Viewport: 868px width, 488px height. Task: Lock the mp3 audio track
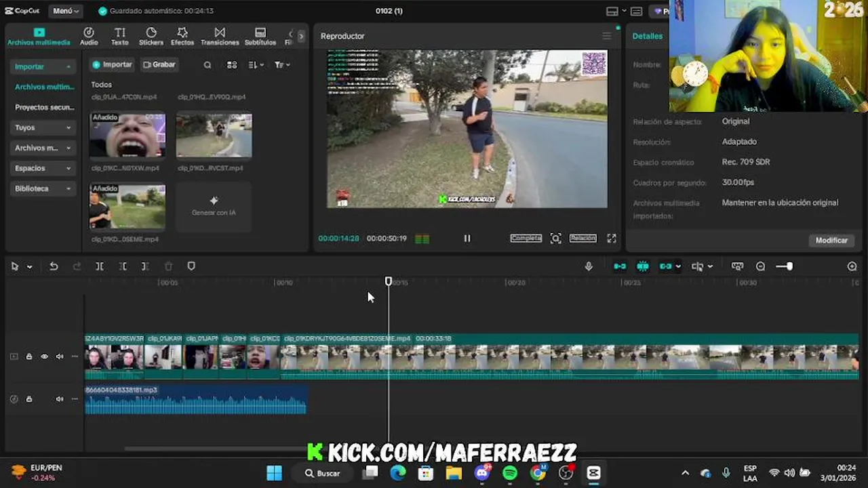click(29, 399)
